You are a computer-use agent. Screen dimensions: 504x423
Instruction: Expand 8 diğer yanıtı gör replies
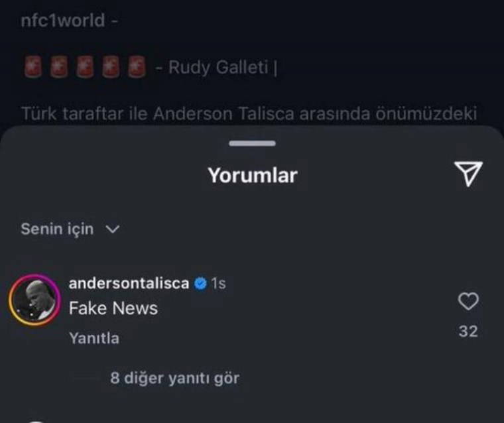click(x=175, y=379)
